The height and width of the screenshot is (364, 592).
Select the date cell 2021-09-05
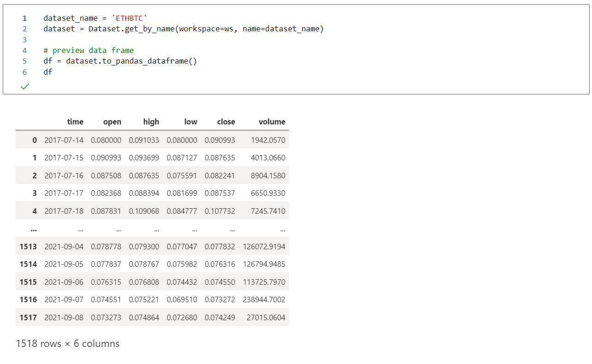tap(64, 264)
